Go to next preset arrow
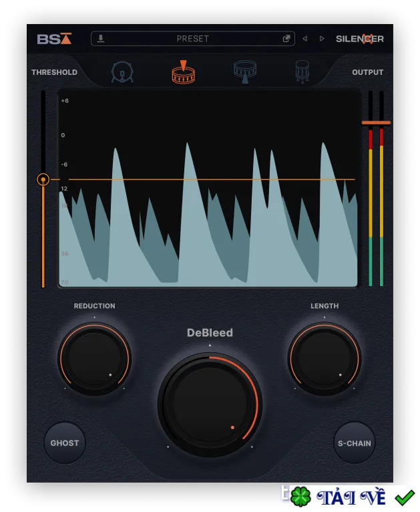 [322, 39]
